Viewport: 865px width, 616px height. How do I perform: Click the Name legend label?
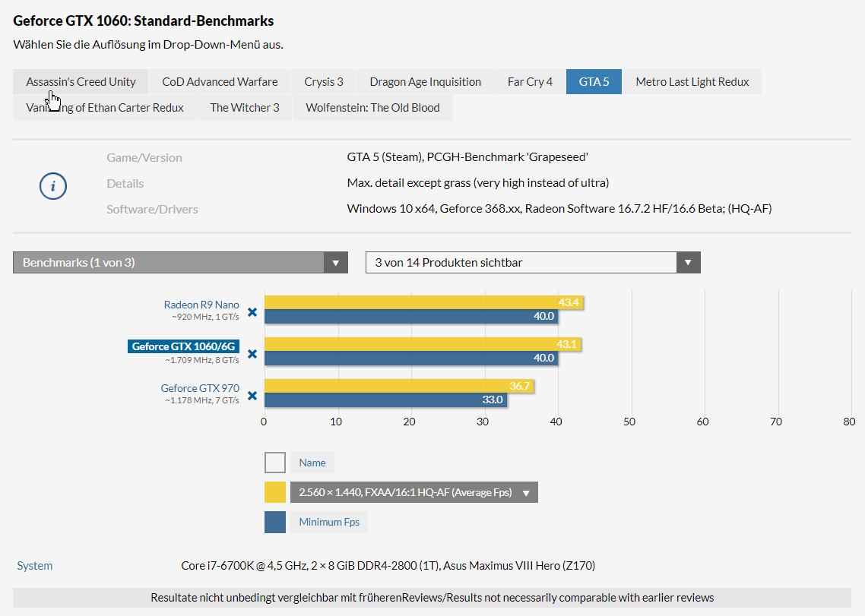(312, 463)
